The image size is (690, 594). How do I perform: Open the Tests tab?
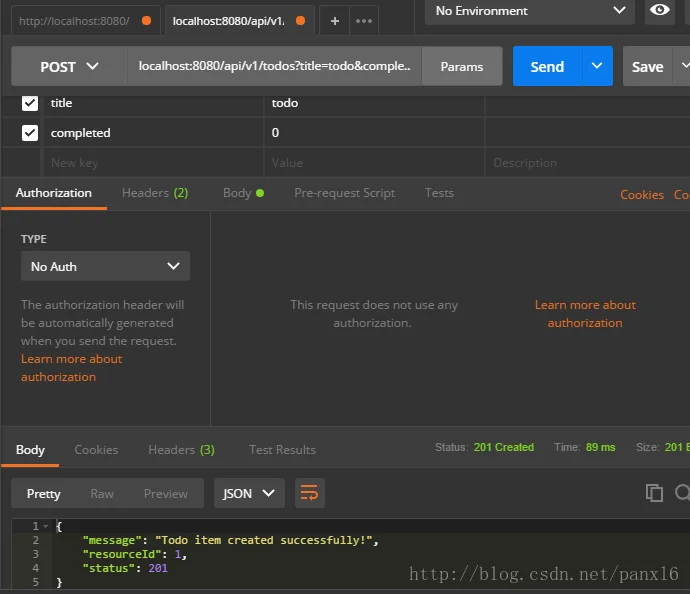click(x=439, y=193)
